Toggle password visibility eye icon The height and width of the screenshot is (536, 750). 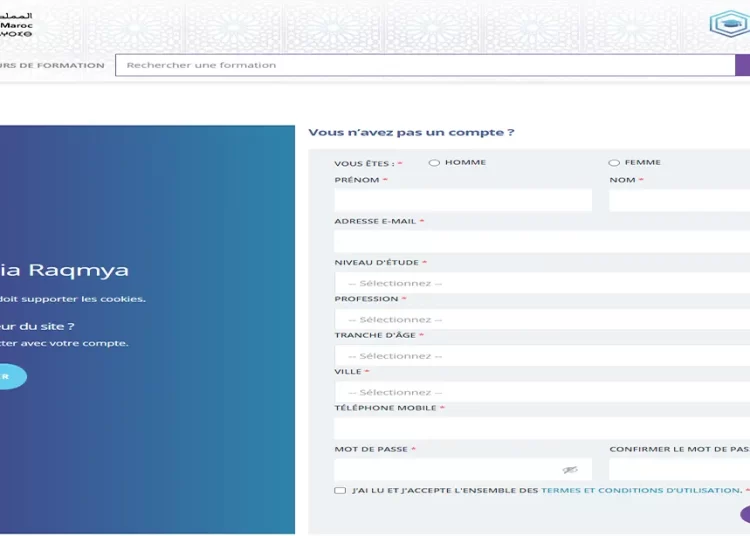(570, 470)
